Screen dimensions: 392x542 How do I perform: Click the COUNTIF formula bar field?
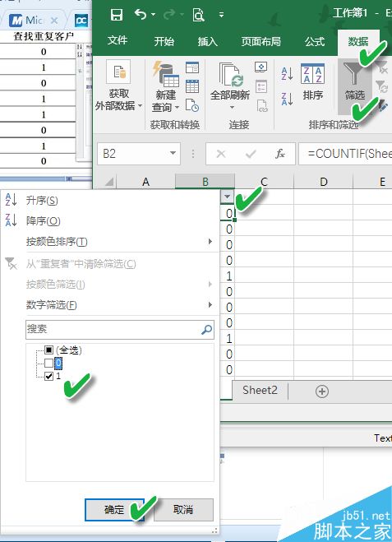pos(345,154)
